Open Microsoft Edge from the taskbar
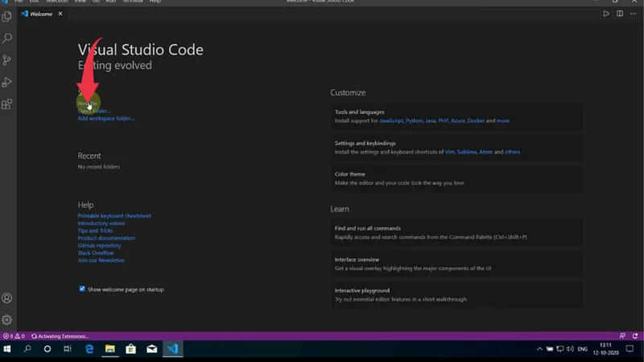The height and width of the screenshot is (362, 644). [x=89, y=349]
